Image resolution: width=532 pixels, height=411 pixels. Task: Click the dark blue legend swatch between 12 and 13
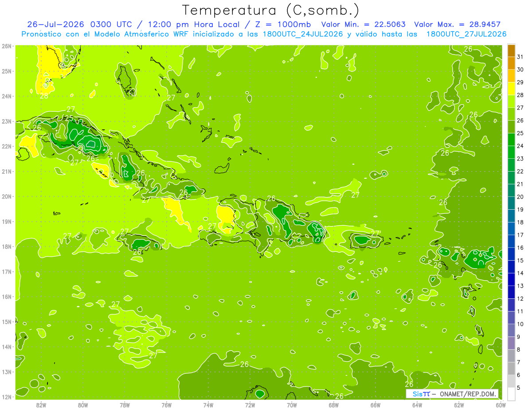point(511,292)
